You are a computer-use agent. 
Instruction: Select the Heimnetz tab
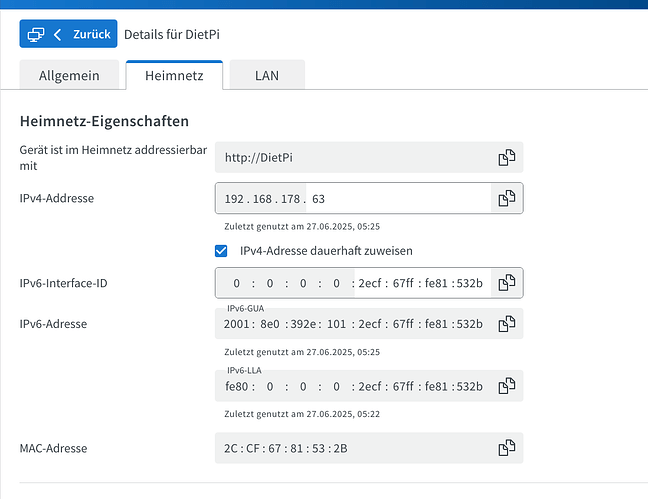point(174,75)
